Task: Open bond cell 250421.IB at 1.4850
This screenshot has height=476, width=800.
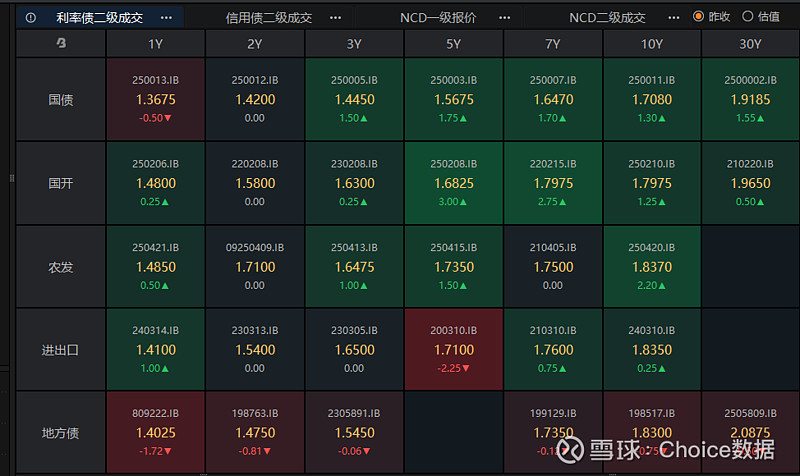Action: point(156,267)
